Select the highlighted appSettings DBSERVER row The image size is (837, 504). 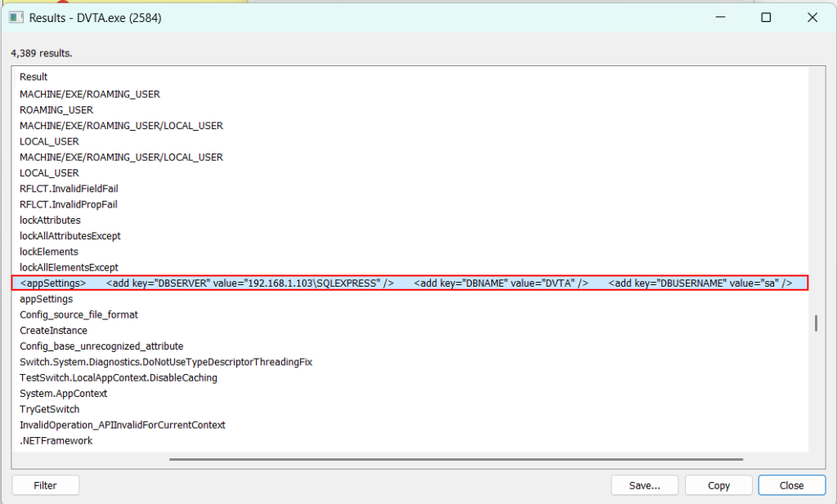409,283
